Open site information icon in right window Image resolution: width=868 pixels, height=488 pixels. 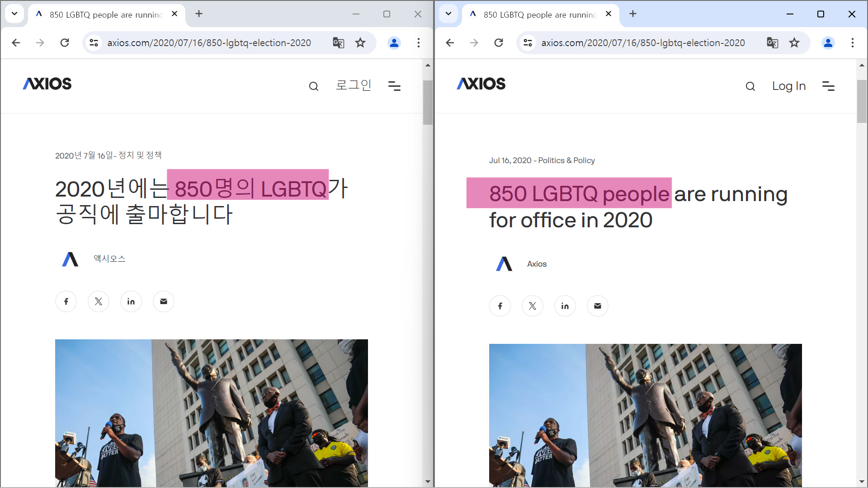(528, 42)
